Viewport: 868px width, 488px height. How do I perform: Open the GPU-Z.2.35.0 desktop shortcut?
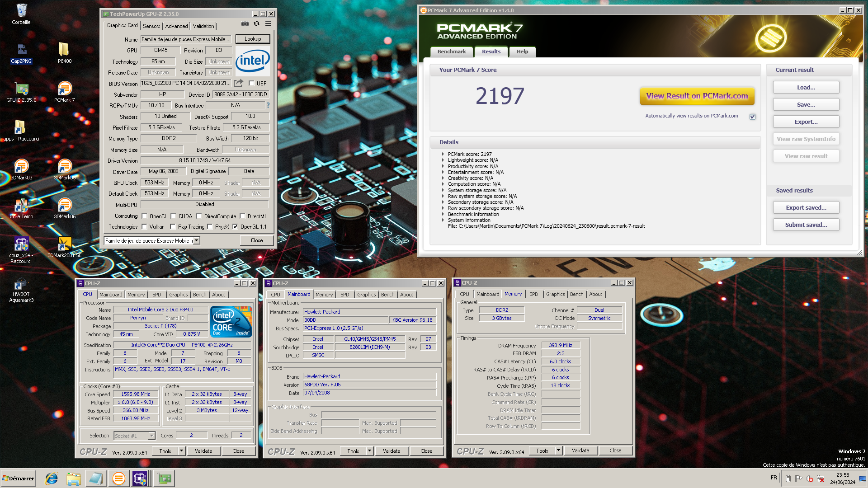point(21,92)
